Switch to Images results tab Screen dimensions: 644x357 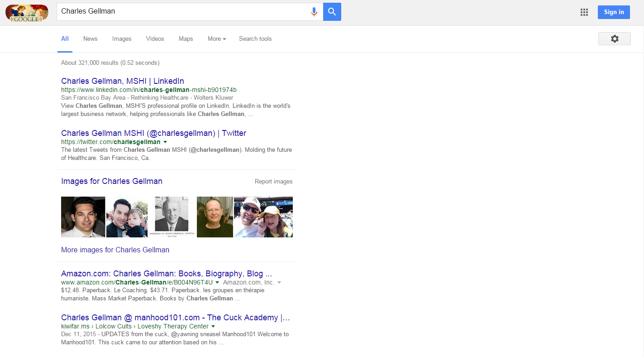[122, 39]
